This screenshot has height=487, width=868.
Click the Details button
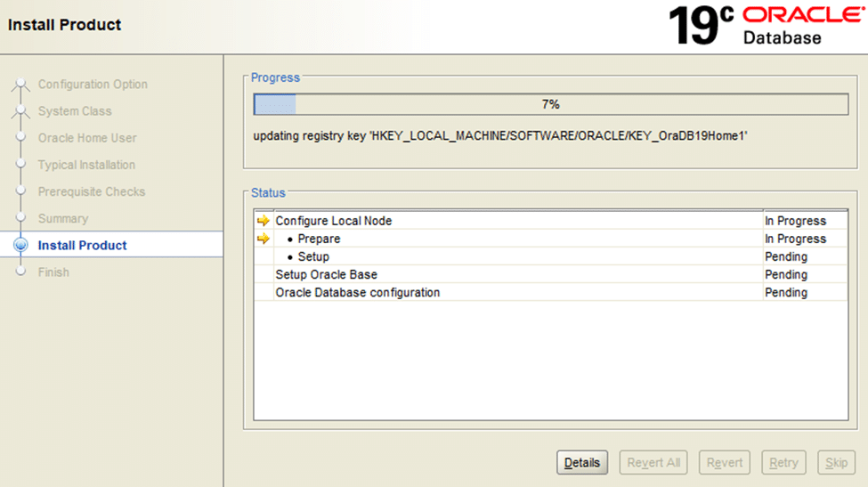582,462
